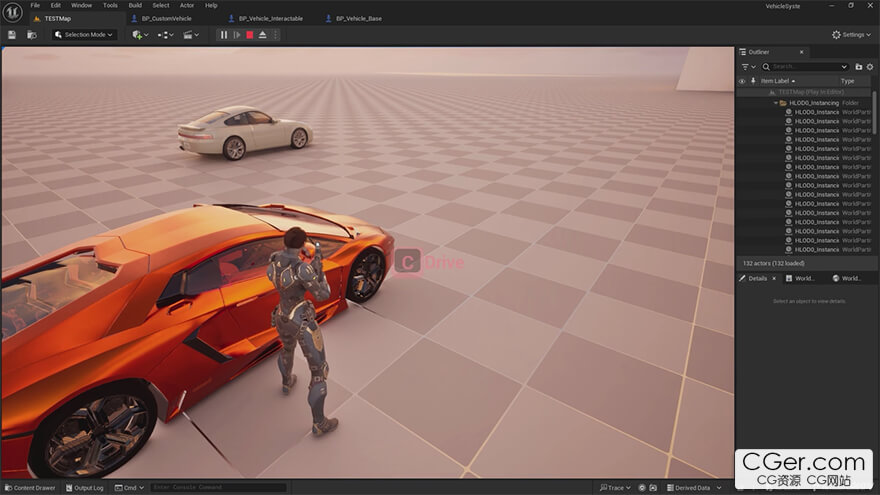Open the Tools menu
The height and width of the screenshot is (495, 880).
coord(110,5)
